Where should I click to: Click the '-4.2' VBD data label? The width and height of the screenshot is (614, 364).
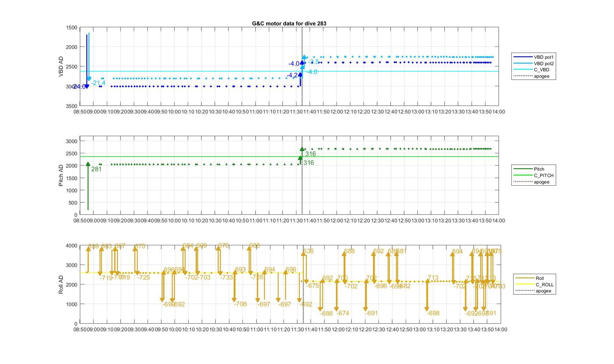pyautogui.click(x=292, y=75)
